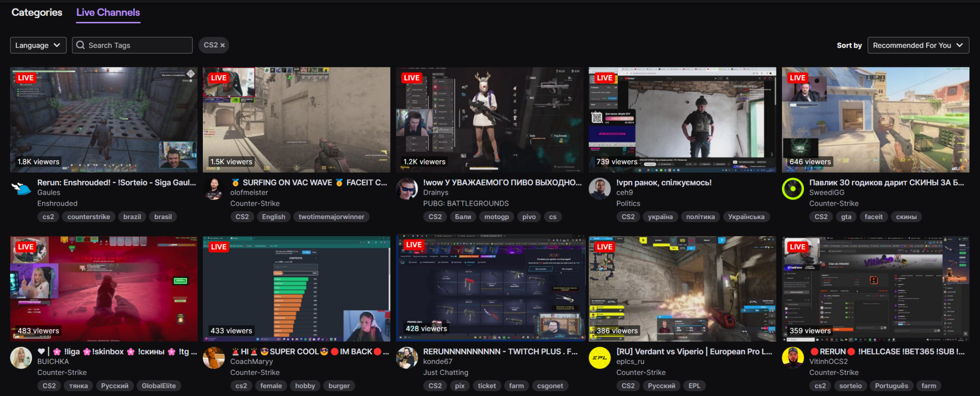Image resolution: width=980 pixels, height=396 pixels.
Task: Open 'RERUNNNNNNNNN - TWITCH PLUS' stream title
Action: (x=501, y=352)
